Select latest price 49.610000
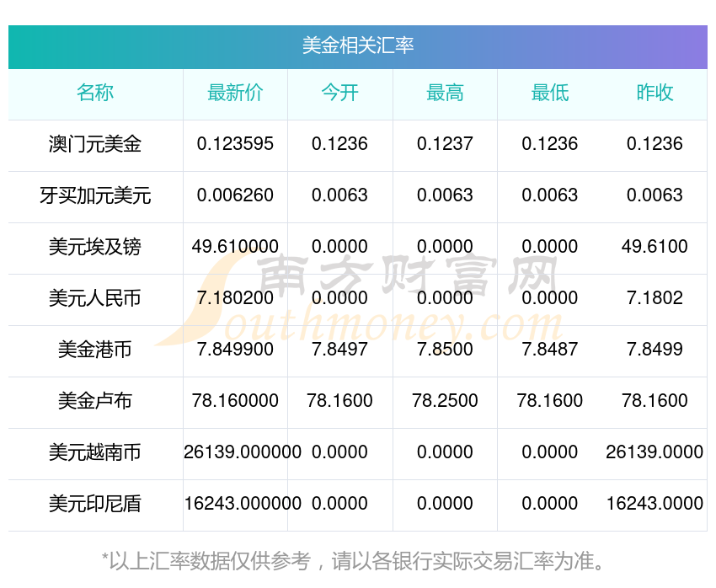The width and height of the screenshot is (716, 588). point(235,247)
